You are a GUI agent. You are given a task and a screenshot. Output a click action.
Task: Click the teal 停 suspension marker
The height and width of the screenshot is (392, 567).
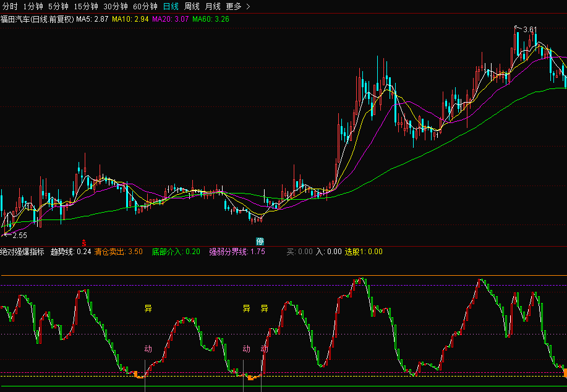[260, 241]
